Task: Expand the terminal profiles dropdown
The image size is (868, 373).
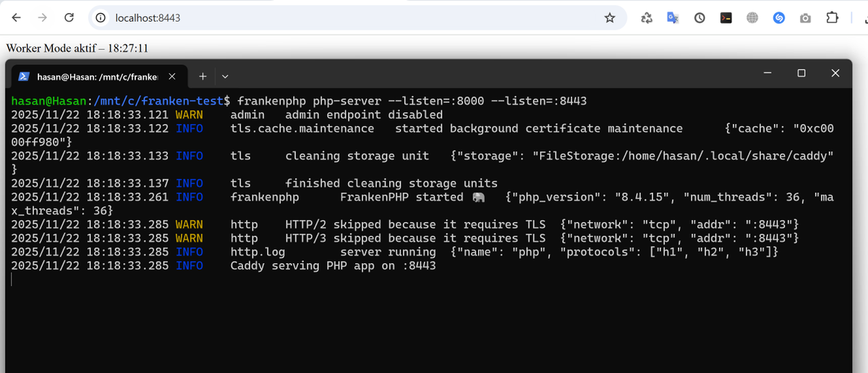Action: (225, 76)
